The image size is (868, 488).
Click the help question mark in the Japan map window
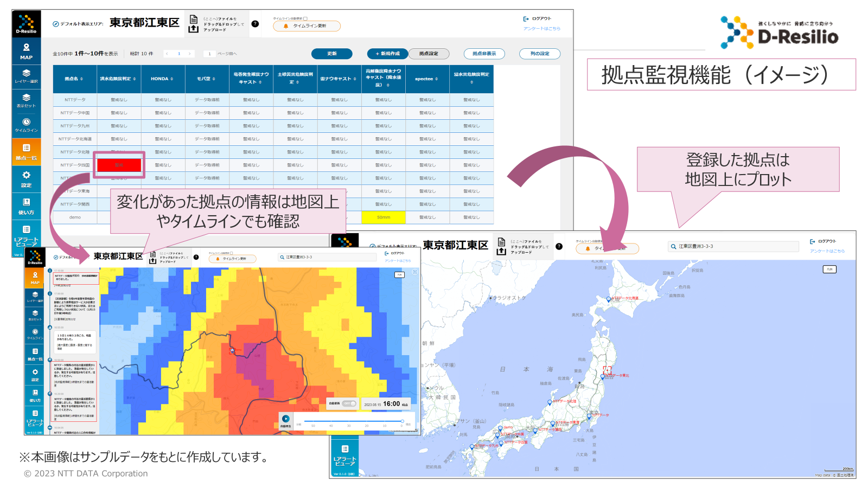(559, 247)
